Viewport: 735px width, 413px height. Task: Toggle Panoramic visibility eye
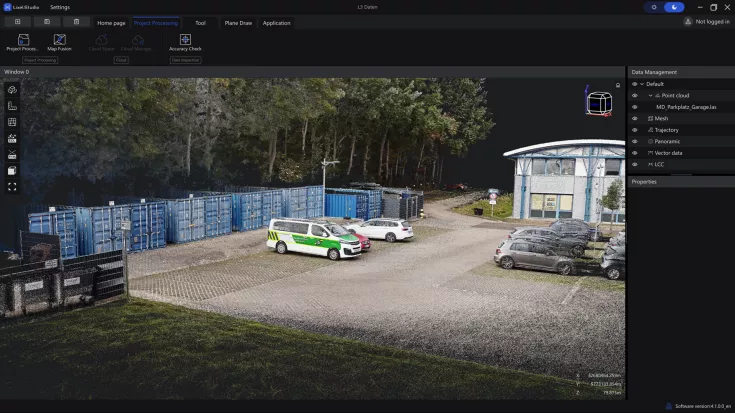635,142
